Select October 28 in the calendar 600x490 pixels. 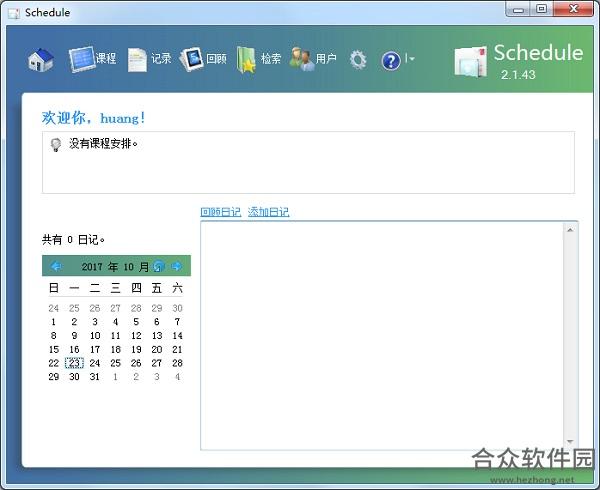coord(177,363)
